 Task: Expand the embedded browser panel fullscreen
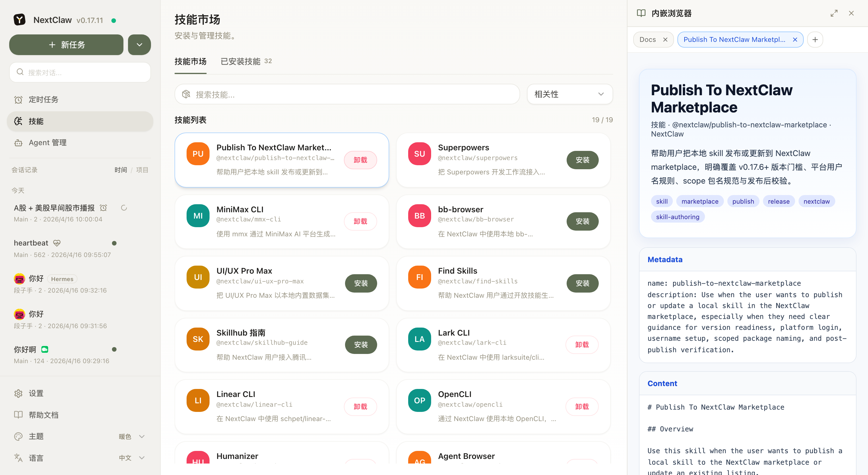(x=834, y=13)
